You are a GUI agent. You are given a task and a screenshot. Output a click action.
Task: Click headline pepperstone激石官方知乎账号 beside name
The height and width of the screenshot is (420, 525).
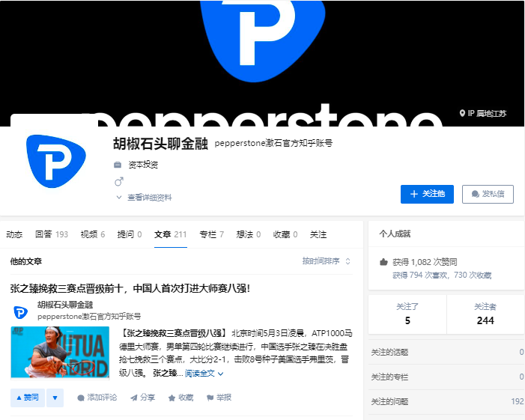[x=273, y=143]
